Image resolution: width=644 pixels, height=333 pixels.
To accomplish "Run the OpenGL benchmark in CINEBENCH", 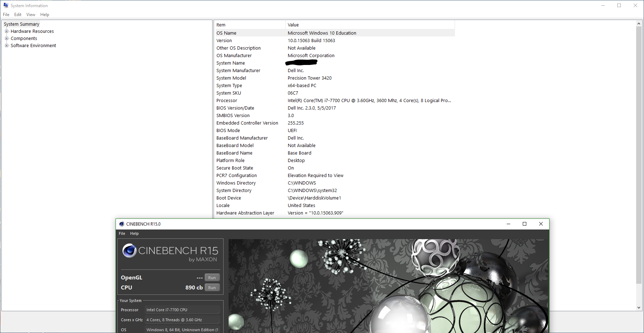I will click(x=212, y=278).
